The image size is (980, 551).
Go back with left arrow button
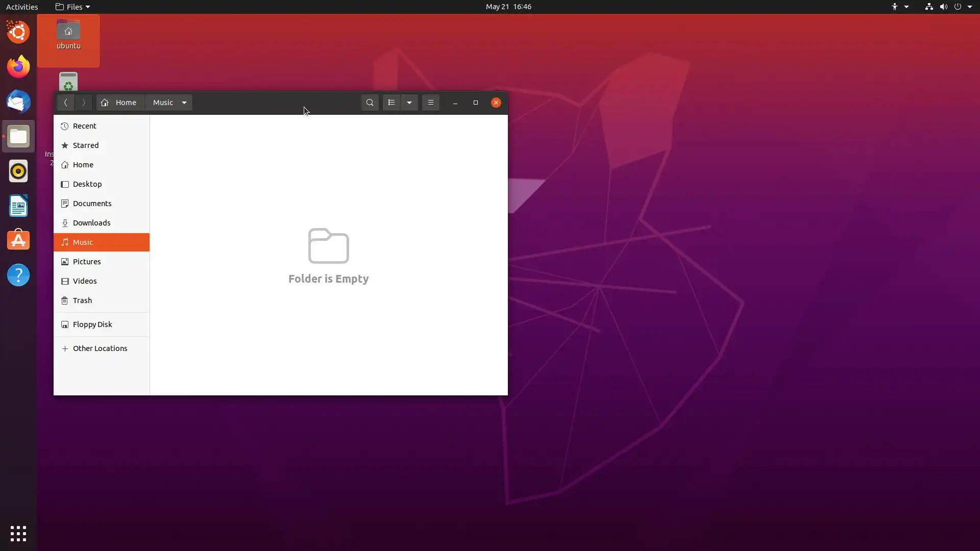click(65, 103)
